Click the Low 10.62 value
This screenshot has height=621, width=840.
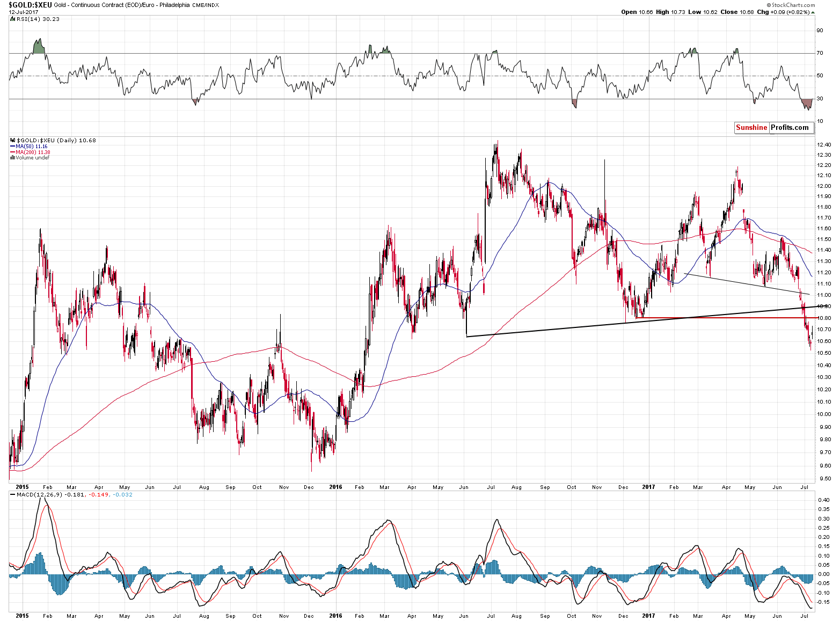click(x=703, y=12)
